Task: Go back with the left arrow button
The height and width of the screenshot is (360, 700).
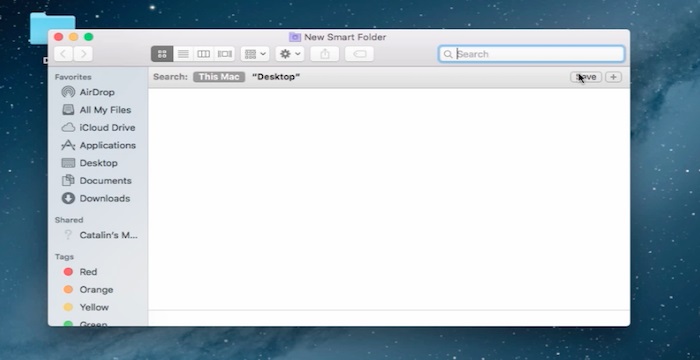Action: [x=64, y=54]
